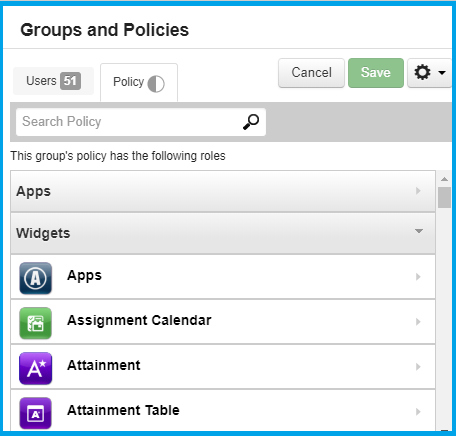Click the 51 users count badge

pyautogui.click(x=70, y=81)
